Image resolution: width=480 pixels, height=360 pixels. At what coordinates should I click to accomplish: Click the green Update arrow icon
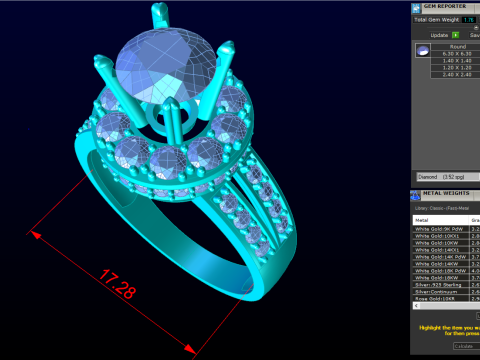tap(455, 35)
